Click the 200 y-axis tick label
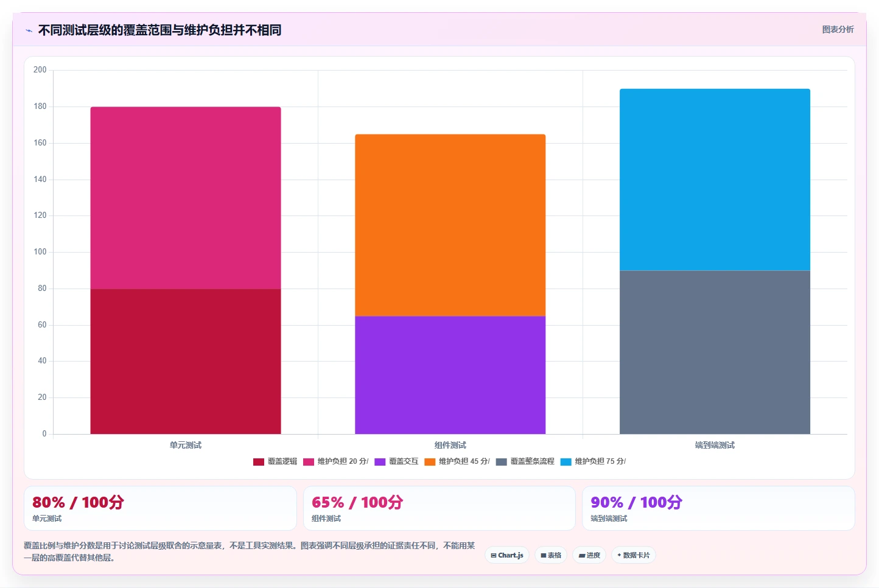Screen dimensions: 879x588 (x=40, y=70)
